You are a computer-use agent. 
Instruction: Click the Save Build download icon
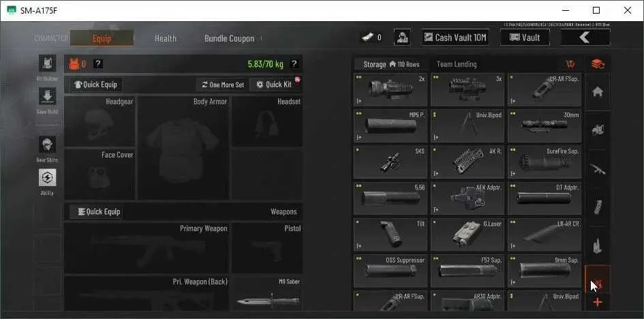(47, 96)
